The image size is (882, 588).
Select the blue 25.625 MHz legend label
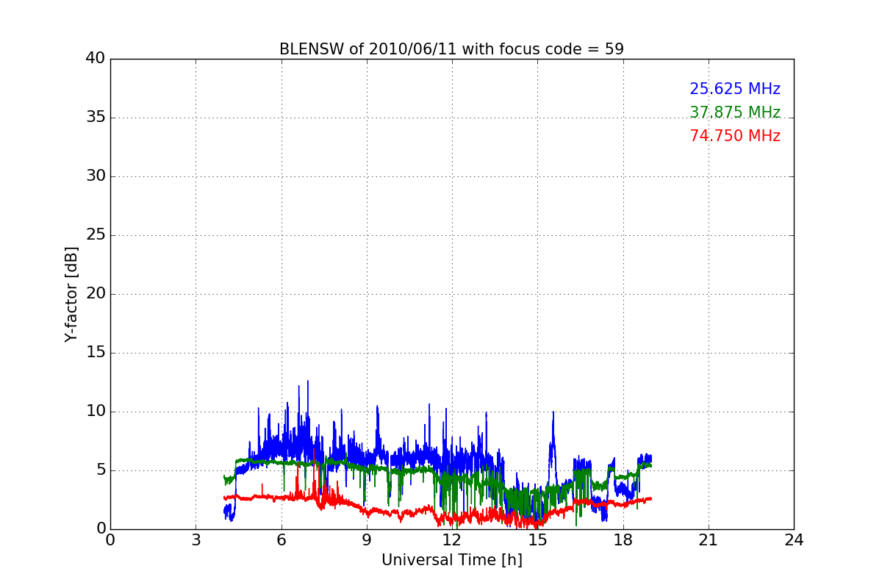(735, 89)
